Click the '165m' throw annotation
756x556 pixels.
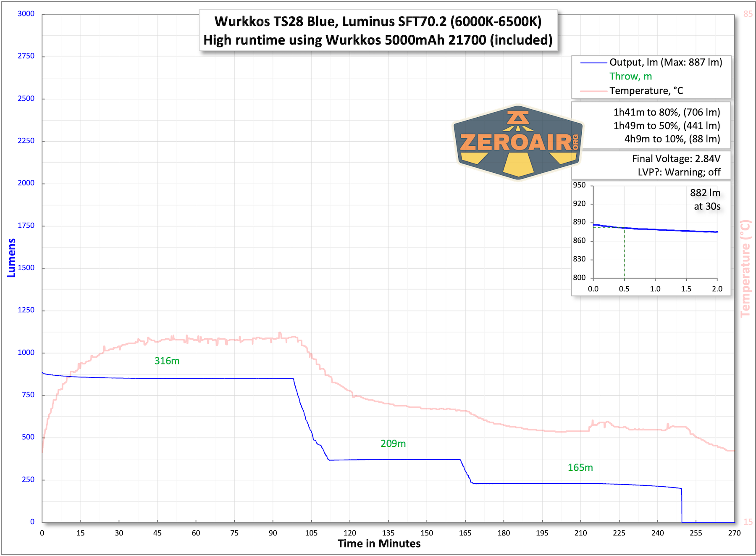tap(580, 468)
